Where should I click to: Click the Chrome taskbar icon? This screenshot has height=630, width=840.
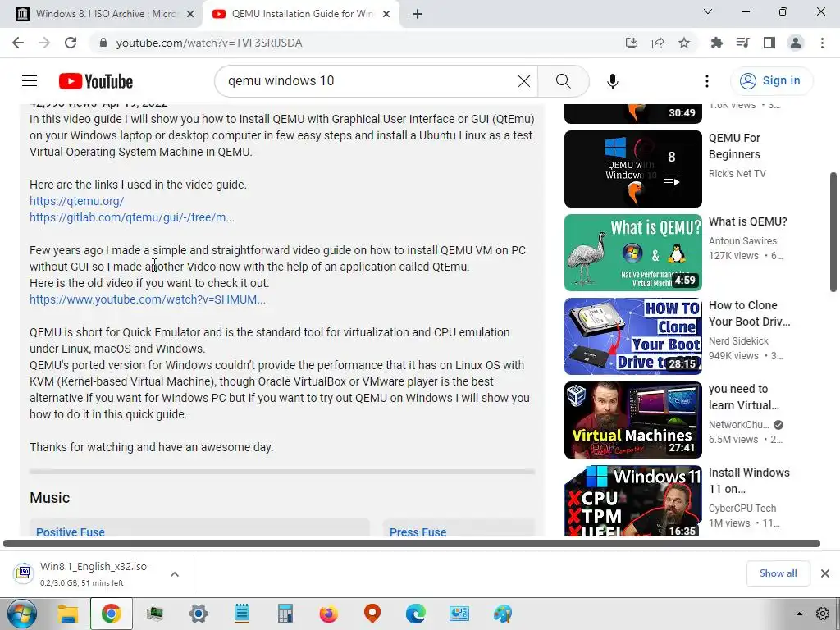point(112,614)
